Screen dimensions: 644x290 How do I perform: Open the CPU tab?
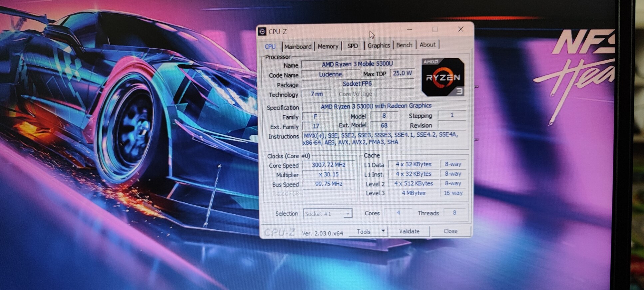click(270, 47)
